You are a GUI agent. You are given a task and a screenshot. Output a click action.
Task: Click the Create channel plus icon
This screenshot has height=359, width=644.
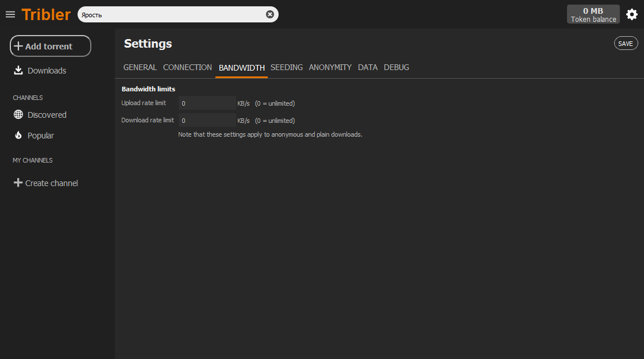[18, 183]
